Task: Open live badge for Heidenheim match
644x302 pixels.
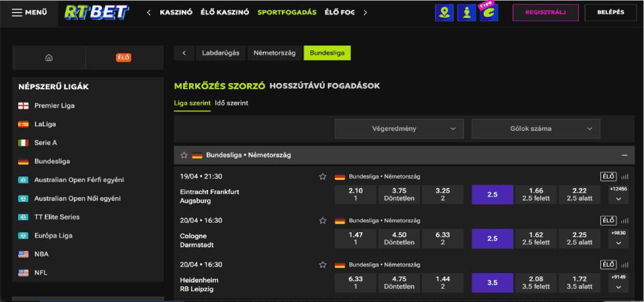Action: tap(608, 264)
